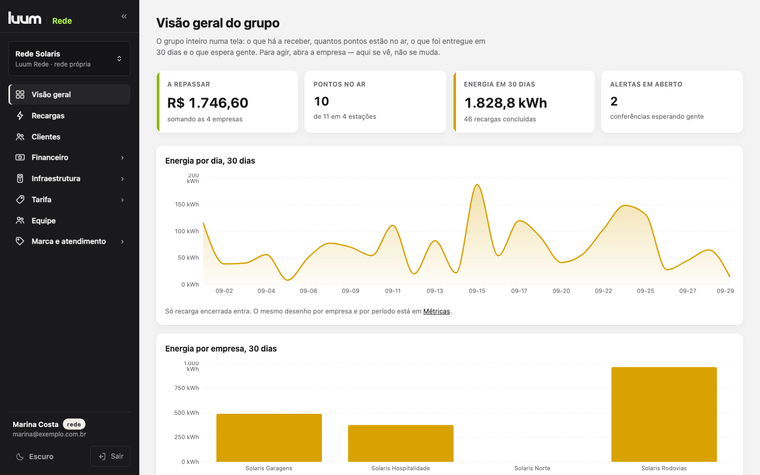Click the logout arrow icon in Sair
The image size is (760, 475).
tap(102, 457)
